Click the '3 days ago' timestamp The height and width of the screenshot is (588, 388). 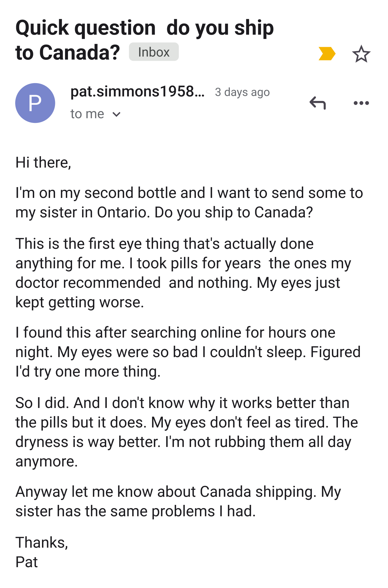tap(242, 92)
